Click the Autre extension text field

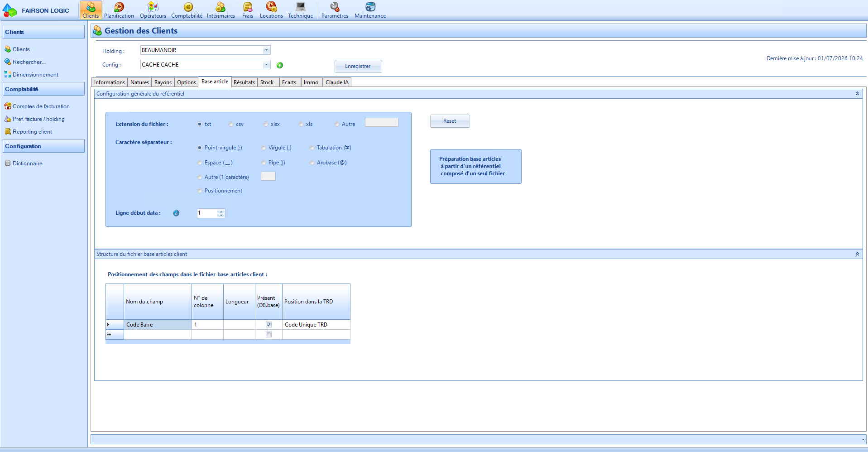pos(382,122)
